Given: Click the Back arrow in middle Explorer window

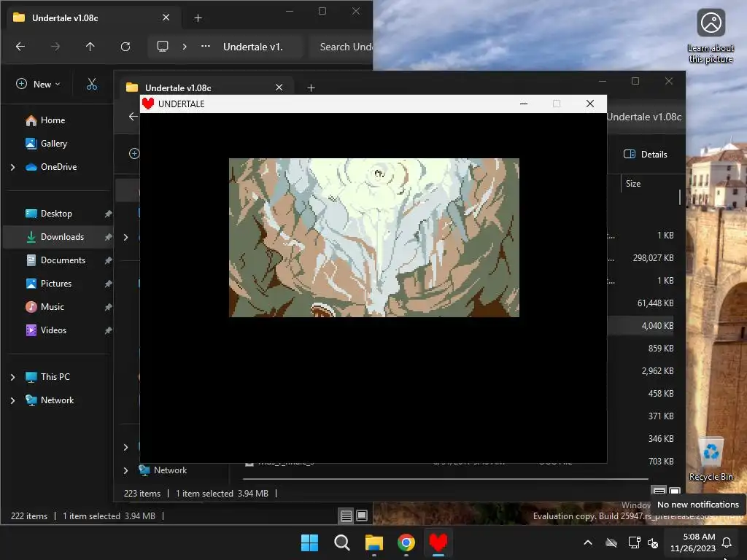Looking at the screenshot, I should point(133,117).
